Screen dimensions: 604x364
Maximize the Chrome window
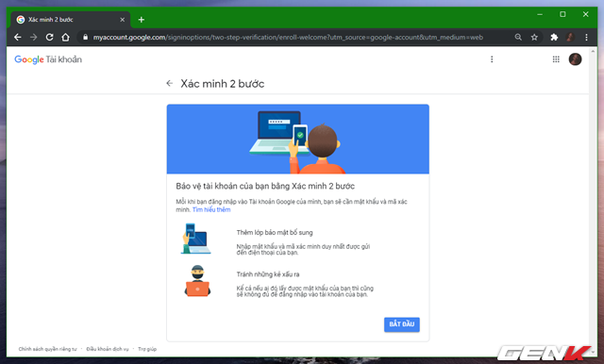click(562, 14)
